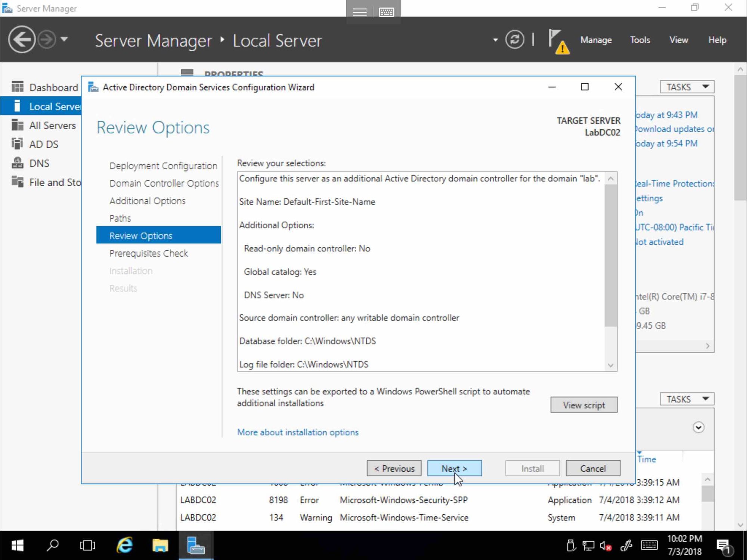Click the Cancel button in wizard
The width and height of the screenshot is (747, 560).
coord(593,468)
